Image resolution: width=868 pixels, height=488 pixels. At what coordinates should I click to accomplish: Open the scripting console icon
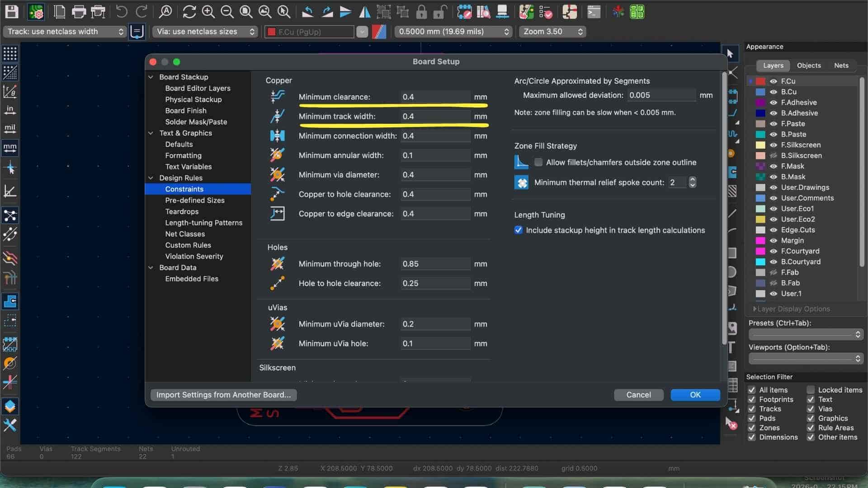pyautogui.click(x=594, y=12)
